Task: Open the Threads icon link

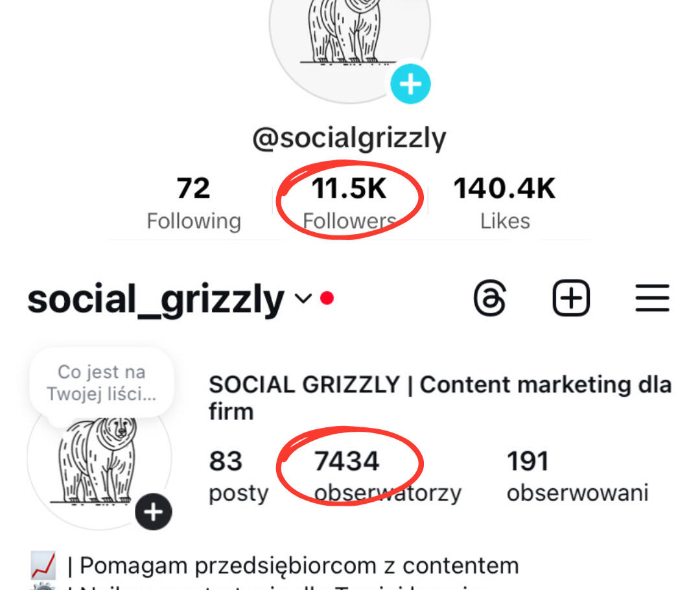Action: point(489,299)
